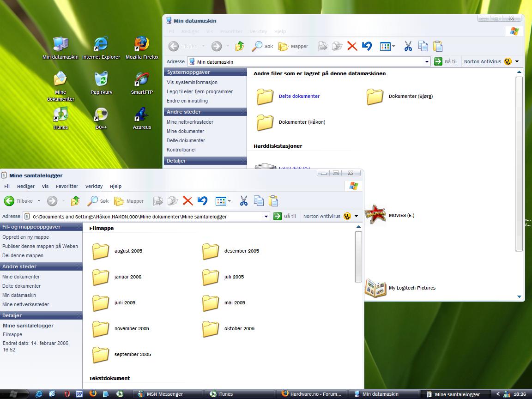This screenshot has height=399, width=532.
Task: Click the Kontrollpanel link in Andre steder
Action: [x=181, y=150]
